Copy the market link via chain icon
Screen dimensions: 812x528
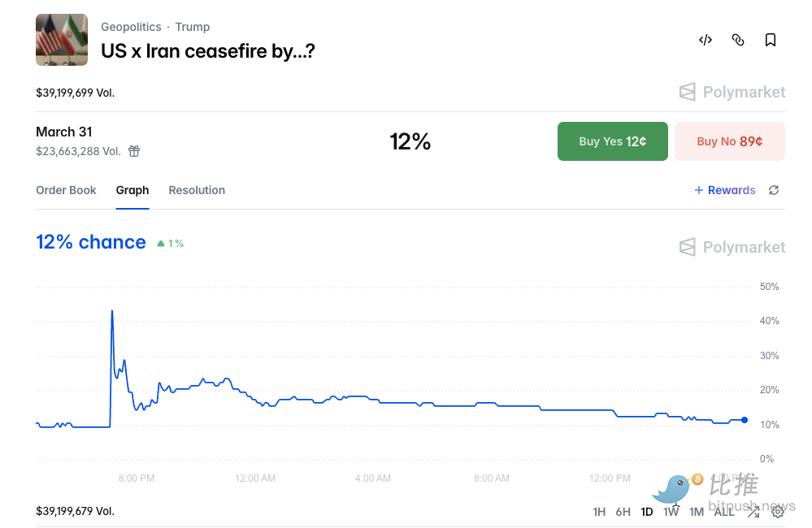738,40
